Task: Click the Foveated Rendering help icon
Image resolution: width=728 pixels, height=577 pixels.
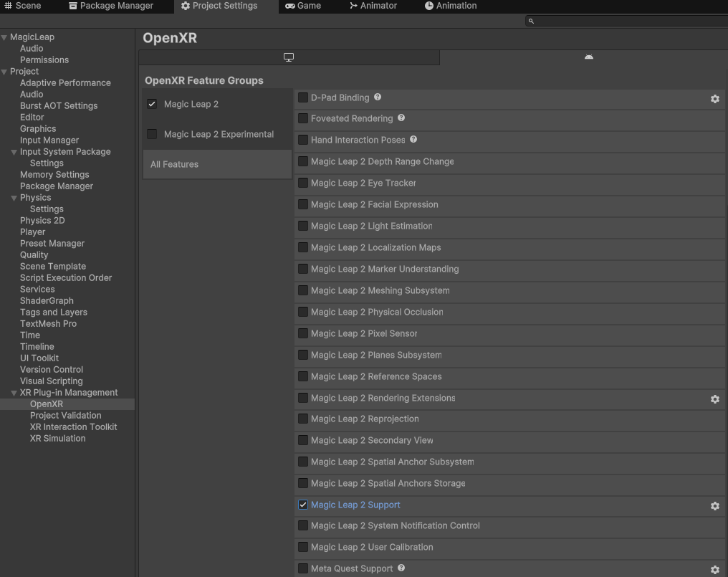Action: click(x=401, y=118)
